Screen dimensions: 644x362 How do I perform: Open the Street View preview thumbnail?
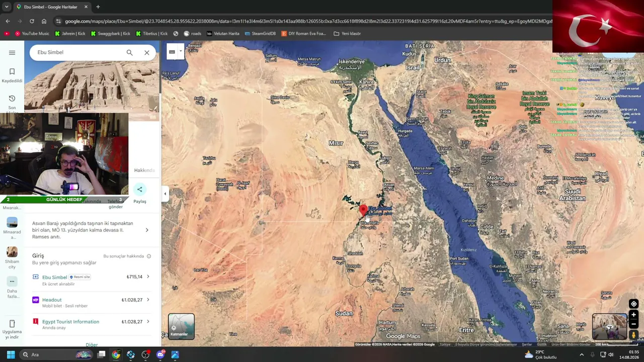pos(609,326)
